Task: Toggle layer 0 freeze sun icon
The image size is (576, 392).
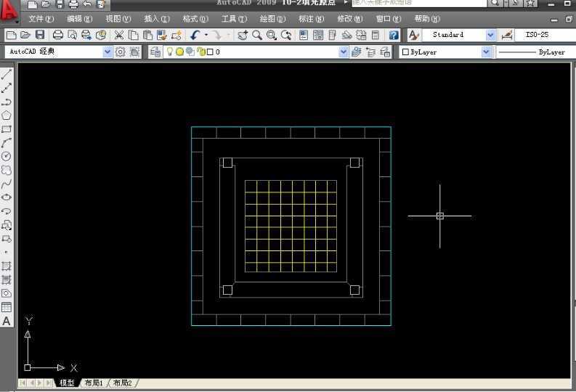Action: coord(179,52)
